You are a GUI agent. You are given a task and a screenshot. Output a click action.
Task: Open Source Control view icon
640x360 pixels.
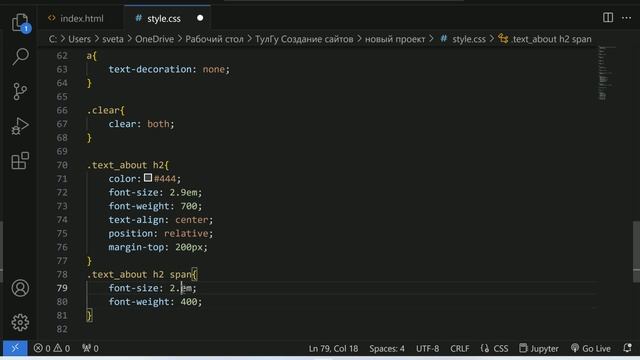click(x=20, y=91)
